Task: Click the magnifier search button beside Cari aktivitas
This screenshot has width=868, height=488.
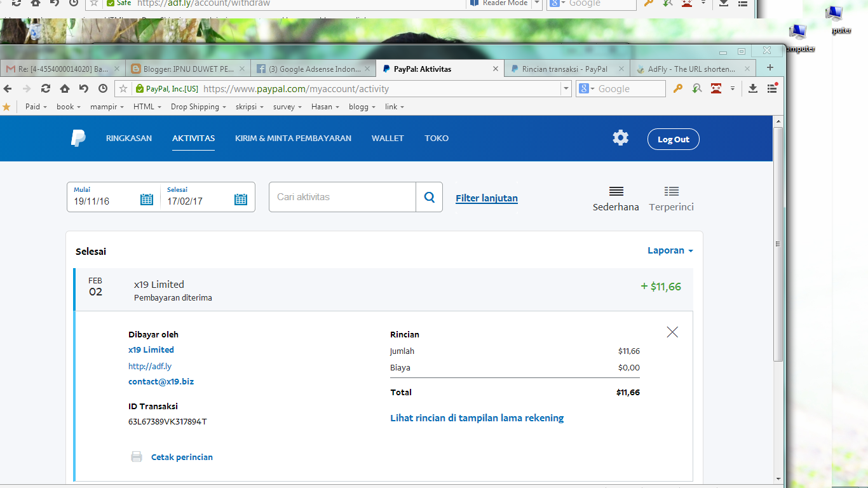Action: tap(430, 197)
